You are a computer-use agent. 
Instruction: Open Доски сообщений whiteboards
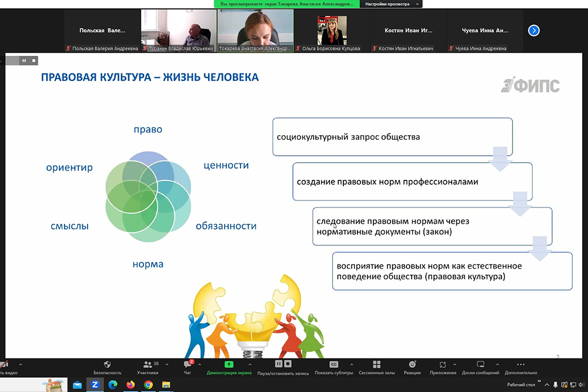pyautogui.click(x=480, y=366)
